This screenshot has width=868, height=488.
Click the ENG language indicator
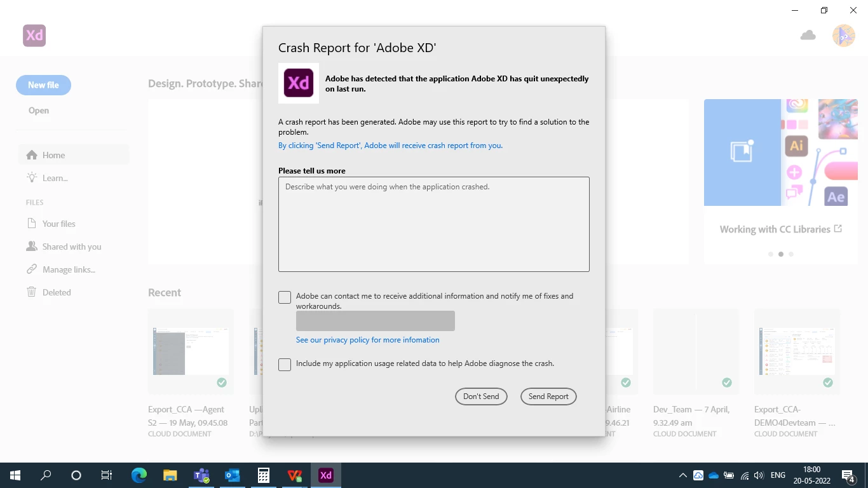778,475
